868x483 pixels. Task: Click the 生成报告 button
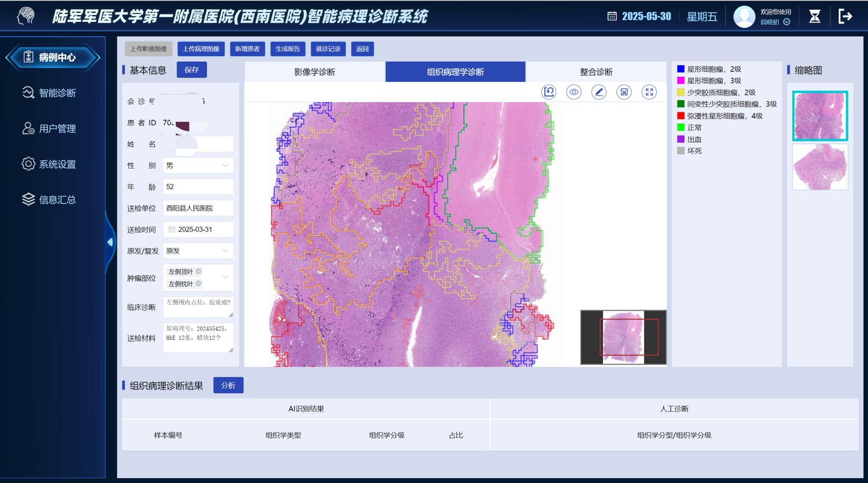pos(287,49)
